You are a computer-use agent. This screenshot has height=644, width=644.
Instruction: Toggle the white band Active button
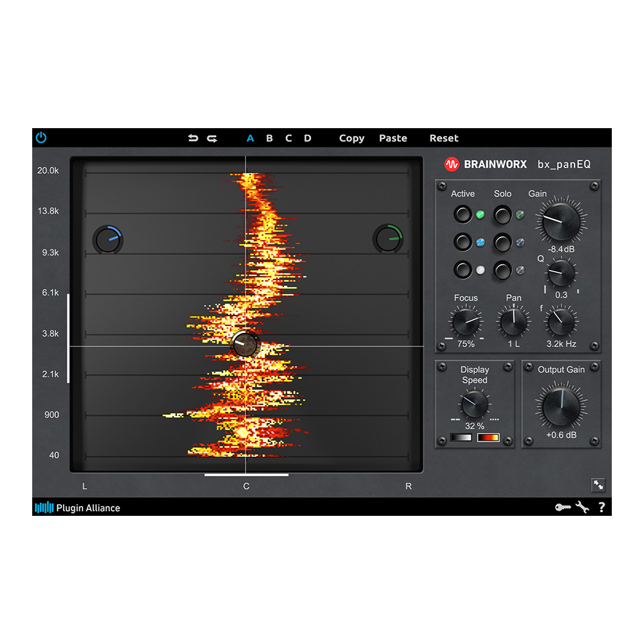[463, 270]
